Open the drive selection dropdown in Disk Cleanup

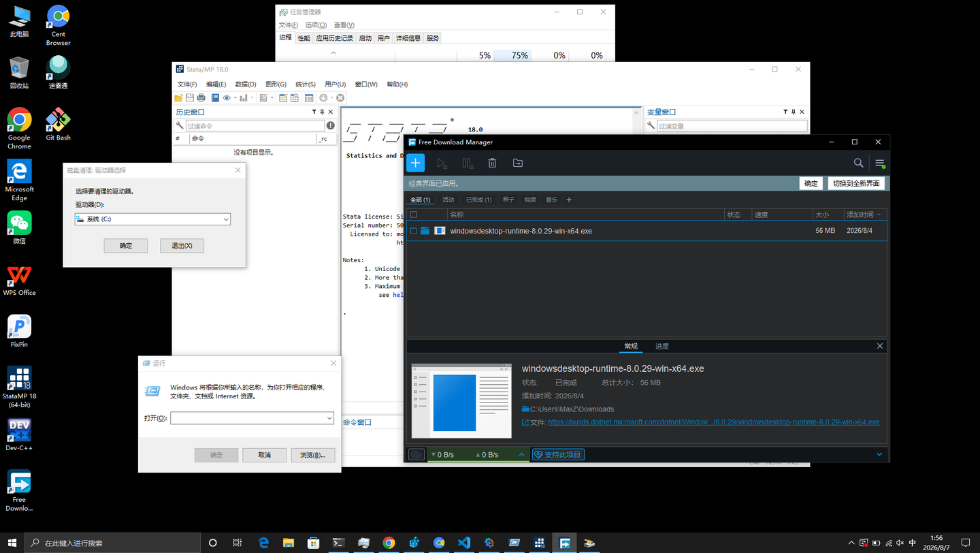click(x=226, y=219)
